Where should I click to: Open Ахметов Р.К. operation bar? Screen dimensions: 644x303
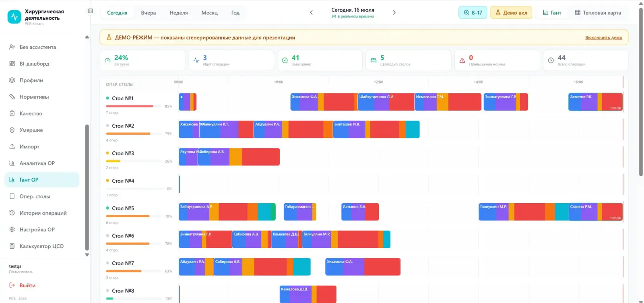click(x=596, y=102)
